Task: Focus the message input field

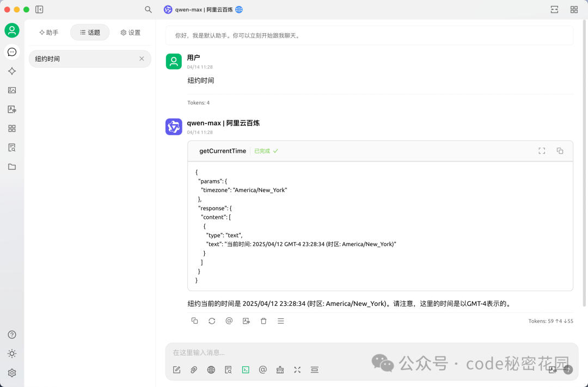Action: pos(371,353)
